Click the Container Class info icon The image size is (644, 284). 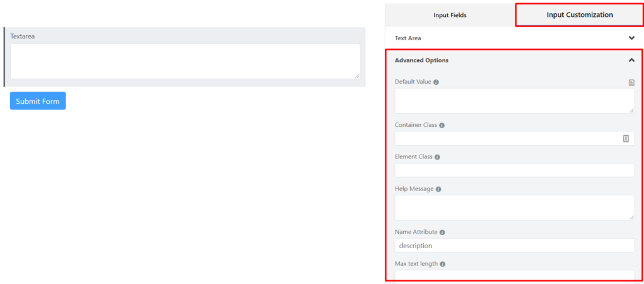tap(442, 125)
